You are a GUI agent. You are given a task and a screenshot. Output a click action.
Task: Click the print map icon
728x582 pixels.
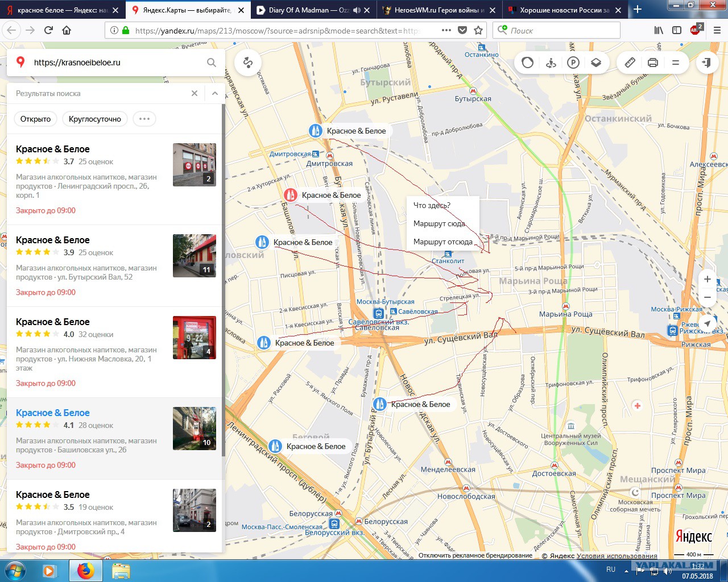pyautogui.click(x=653, y=63)
